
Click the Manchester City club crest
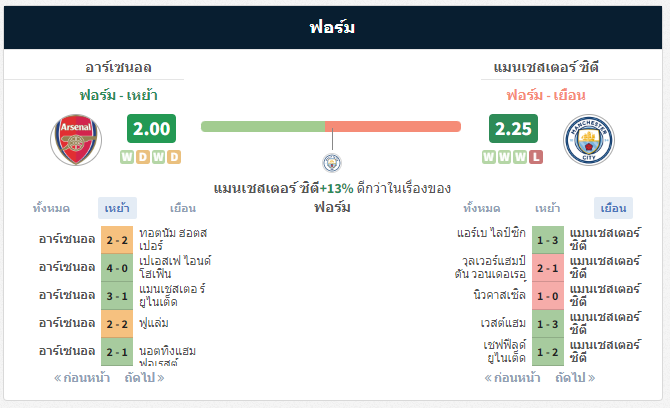tap(589, 140)
